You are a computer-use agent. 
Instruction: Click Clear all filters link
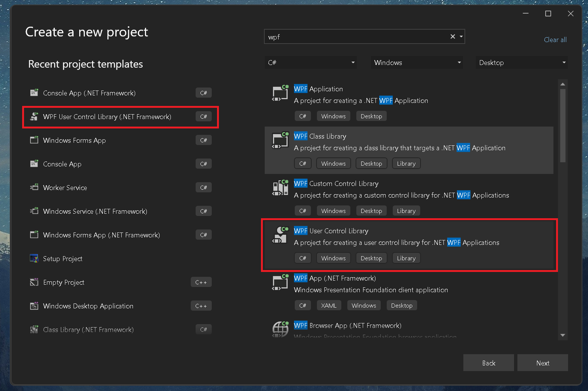(x=555, y=40)
